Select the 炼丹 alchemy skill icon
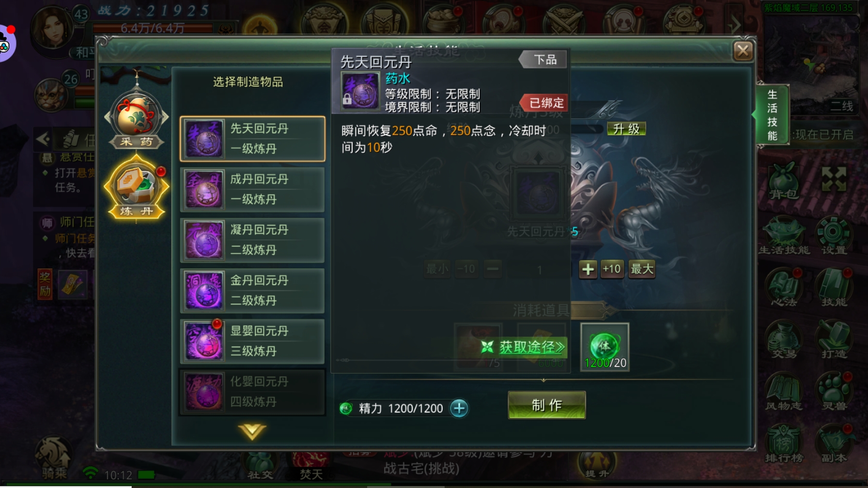The height and width of the screenshot is (488, 868). 137,188
